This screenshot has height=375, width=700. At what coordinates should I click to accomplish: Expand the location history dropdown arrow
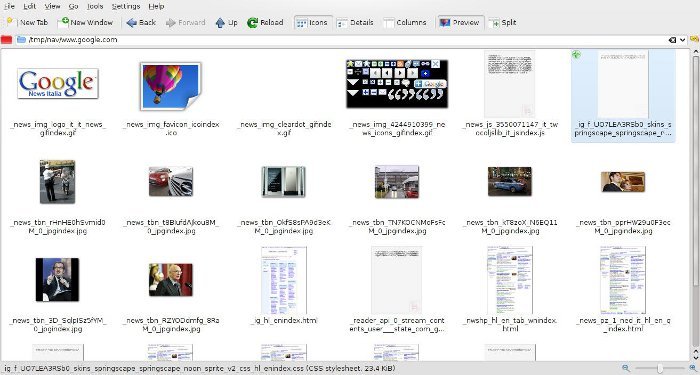683,40
